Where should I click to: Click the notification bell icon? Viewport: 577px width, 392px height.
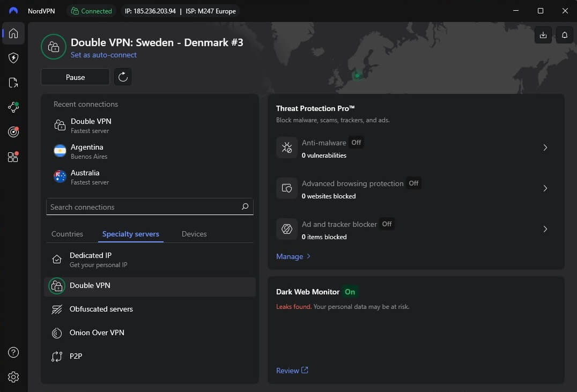(x=564, y=35)
